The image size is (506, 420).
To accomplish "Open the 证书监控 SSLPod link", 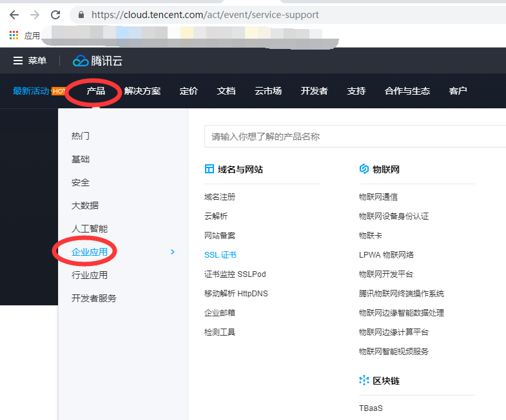I will click(235, 274).
